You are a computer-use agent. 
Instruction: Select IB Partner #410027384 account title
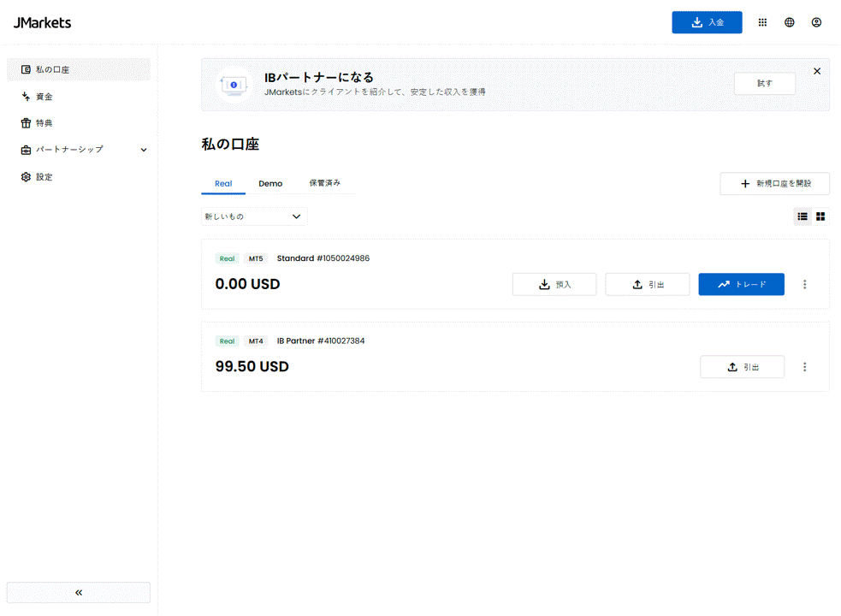pyautogui.click(x=321, y=341)
